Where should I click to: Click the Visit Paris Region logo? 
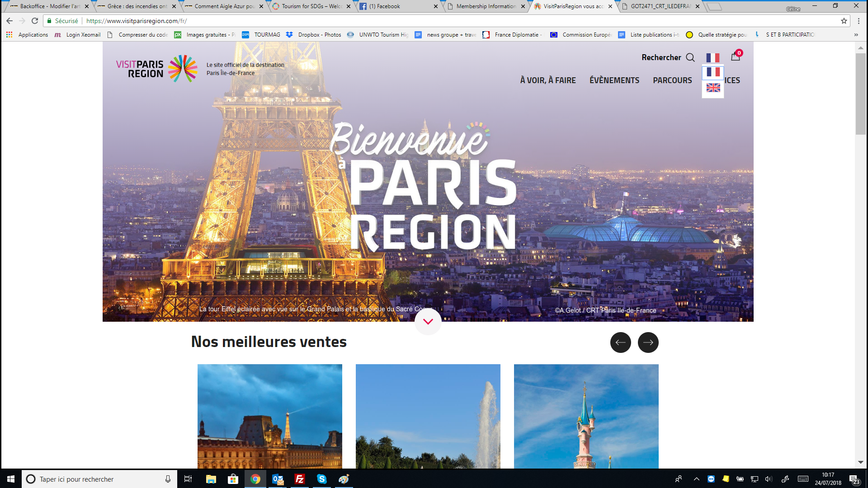(157, 69)
